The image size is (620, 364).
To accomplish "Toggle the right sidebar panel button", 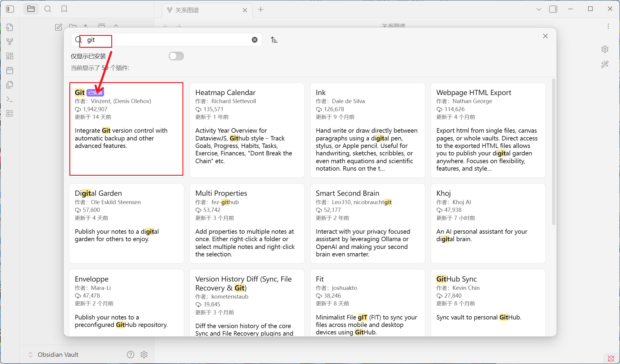I will coord(553,9).
